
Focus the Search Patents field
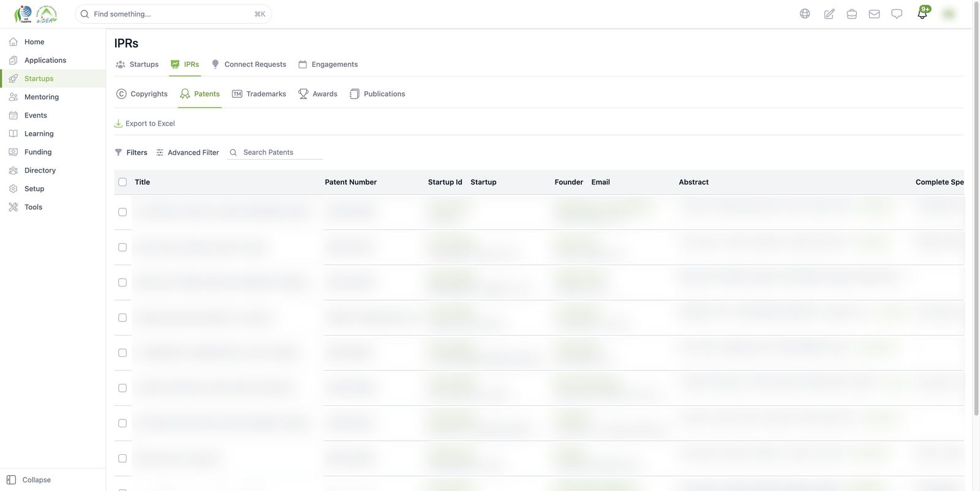pyautogui.click(x=275, y=152)
